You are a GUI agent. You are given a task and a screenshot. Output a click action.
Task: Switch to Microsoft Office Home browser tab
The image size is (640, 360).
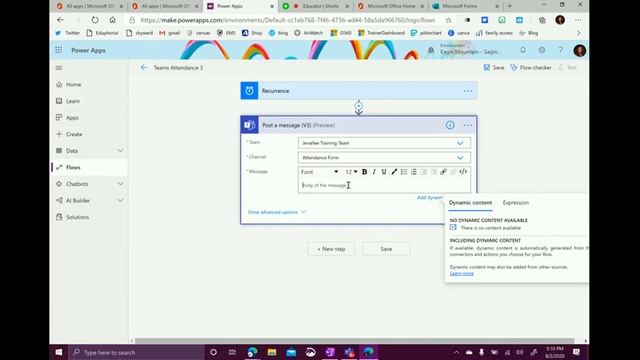point(391,6)
